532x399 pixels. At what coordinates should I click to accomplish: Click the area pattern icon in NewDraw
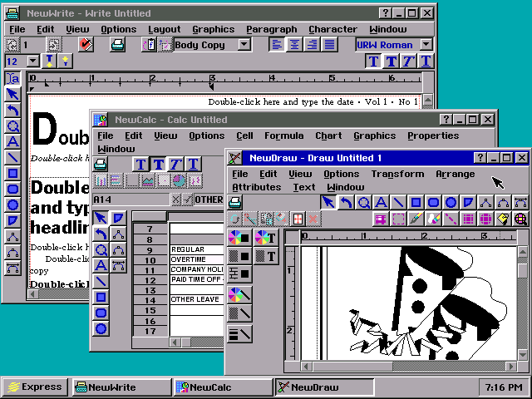coord(239,256)
